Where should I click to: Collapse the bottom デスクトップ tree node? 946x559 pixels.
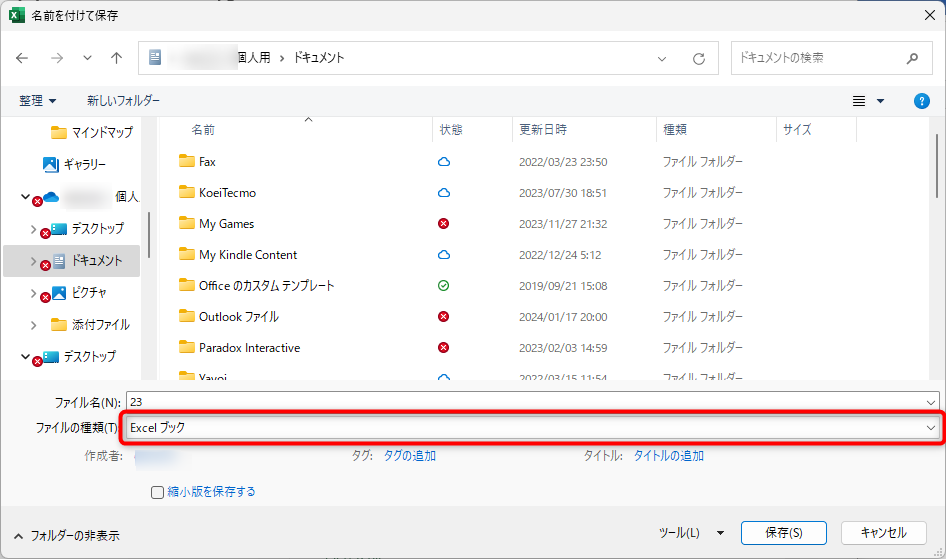pyautogui.click(x=25, y=356)
